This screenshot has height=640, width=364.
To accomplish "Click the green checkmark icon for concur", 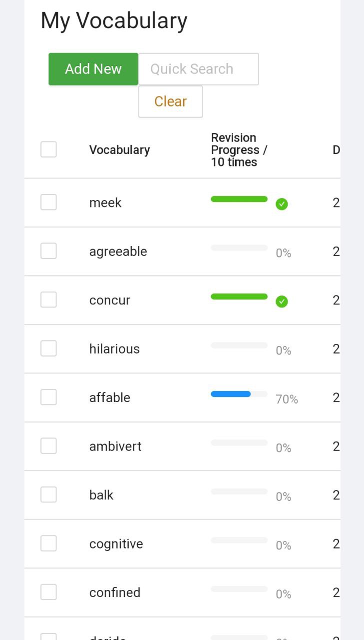I will [x=282, y=301].
